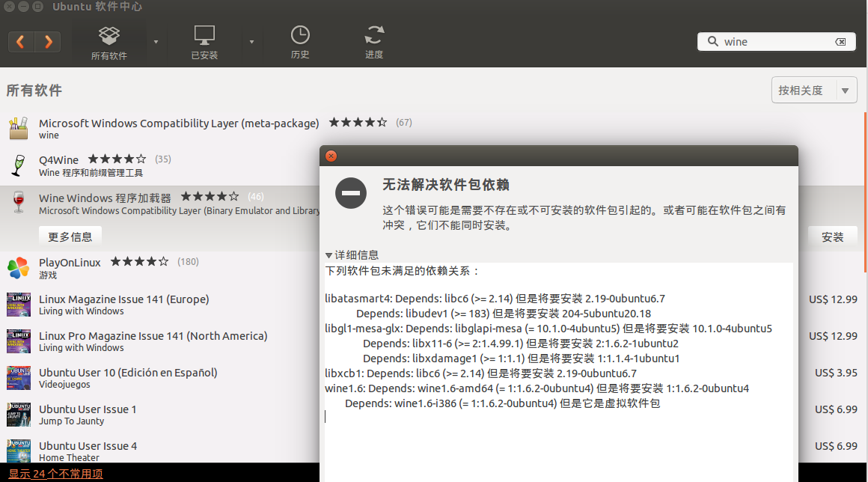
Task: Click the main list vertical scrollbar
Action: [865, 192]
